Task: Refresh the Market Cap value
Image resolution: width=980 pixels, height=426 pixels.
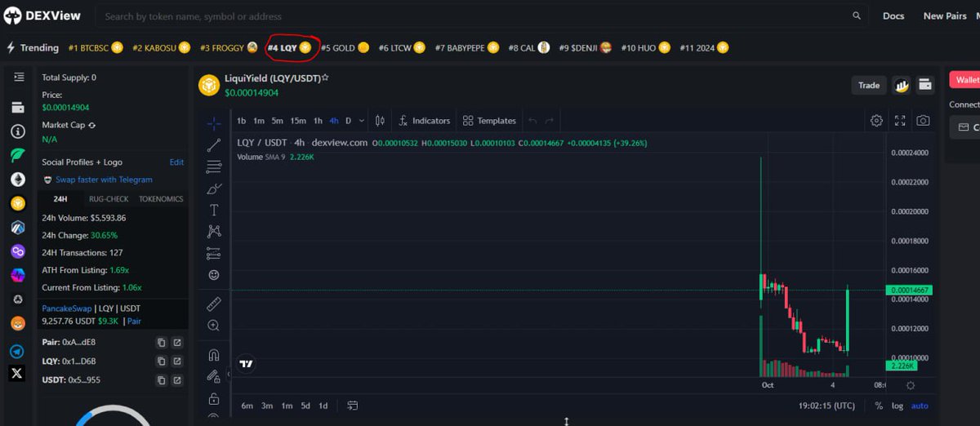Action: point(91,125)
